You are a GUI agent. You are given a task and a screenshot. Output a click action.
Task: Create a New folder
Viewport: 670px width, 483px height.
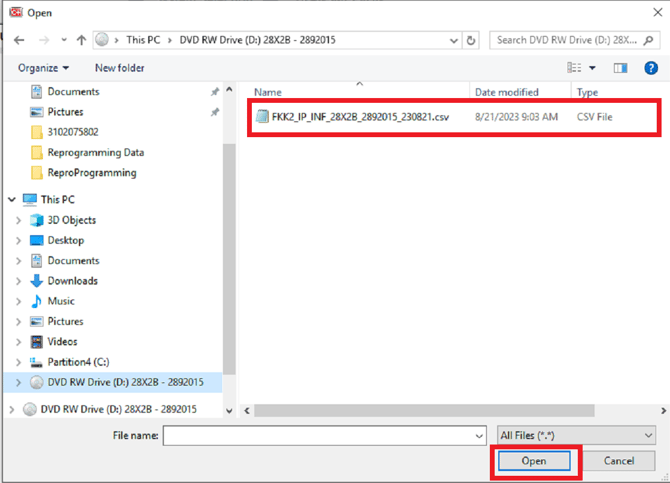[x=120, y=68]
